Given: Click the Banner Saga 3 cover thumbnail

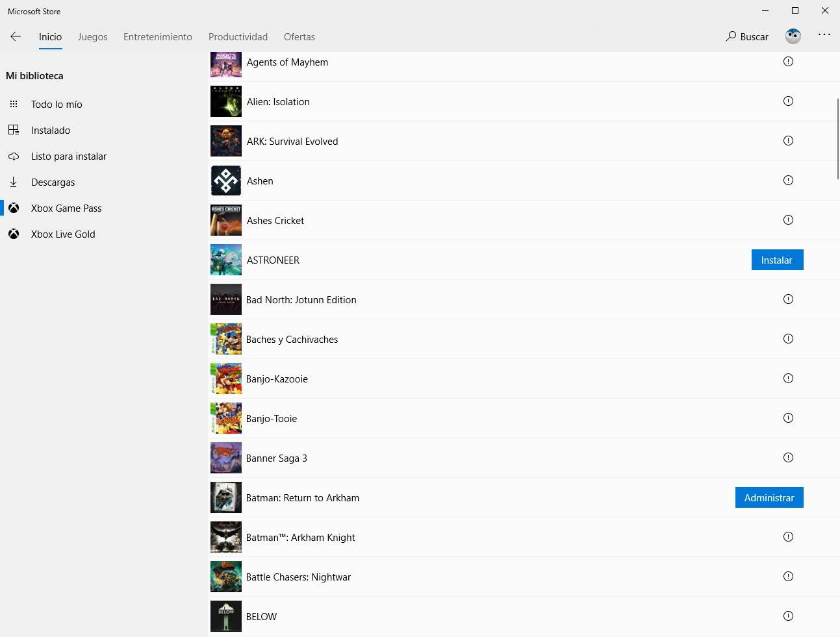Looking at the screenshot, I should pos(226,458).
